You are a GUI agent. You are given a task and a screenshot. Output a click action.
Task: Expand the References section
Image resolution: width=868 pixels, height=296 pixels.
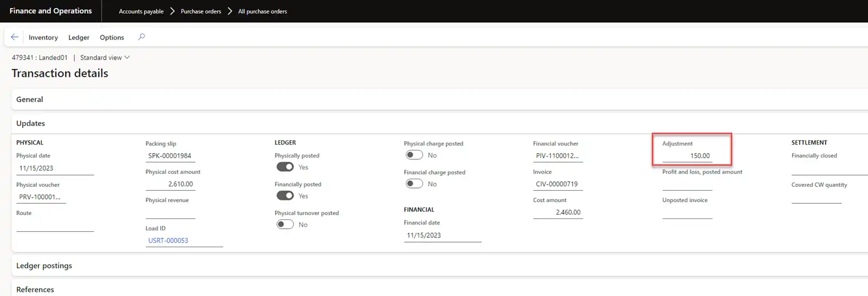pos(35,289)
